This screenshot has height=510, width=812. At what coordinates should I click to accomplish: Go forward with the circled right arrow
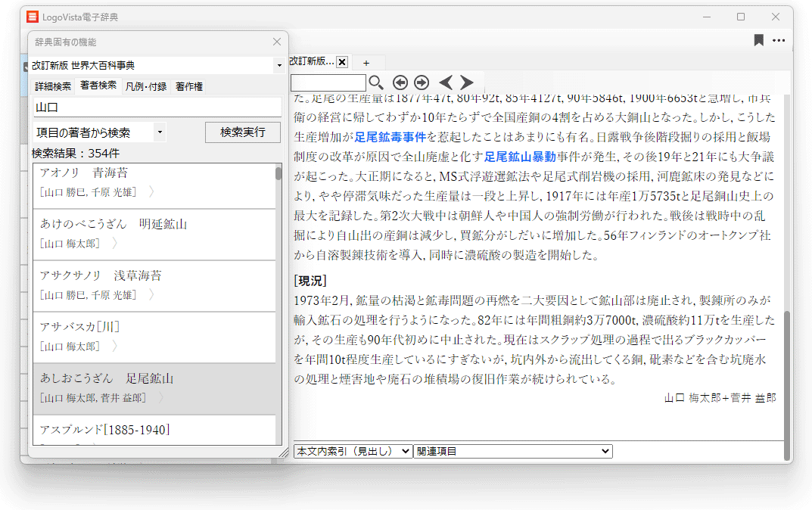pyautogui.click(x=422, y=82)
